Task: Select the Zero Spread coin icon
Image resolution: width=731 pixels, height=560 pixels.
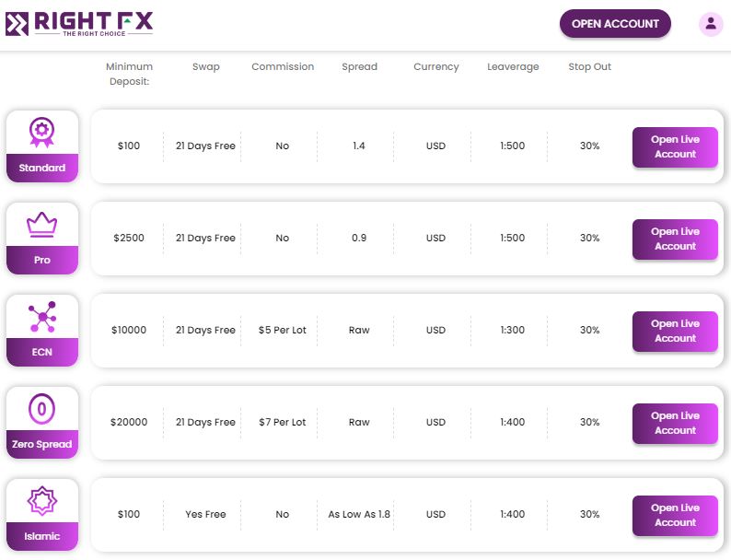Action: (42, 409)
